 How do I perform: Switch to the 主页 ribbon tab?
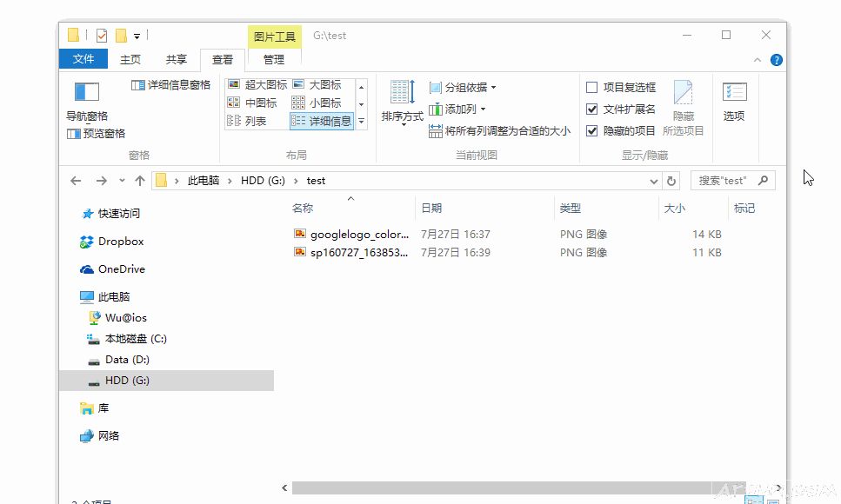[x=130, y=59]
